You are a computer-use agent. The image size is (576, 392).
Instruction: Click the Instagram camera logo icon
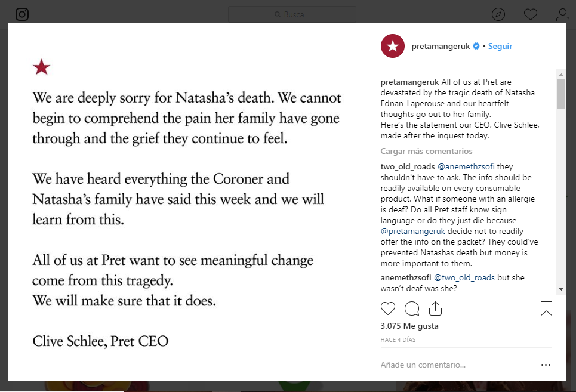[22, 14]
